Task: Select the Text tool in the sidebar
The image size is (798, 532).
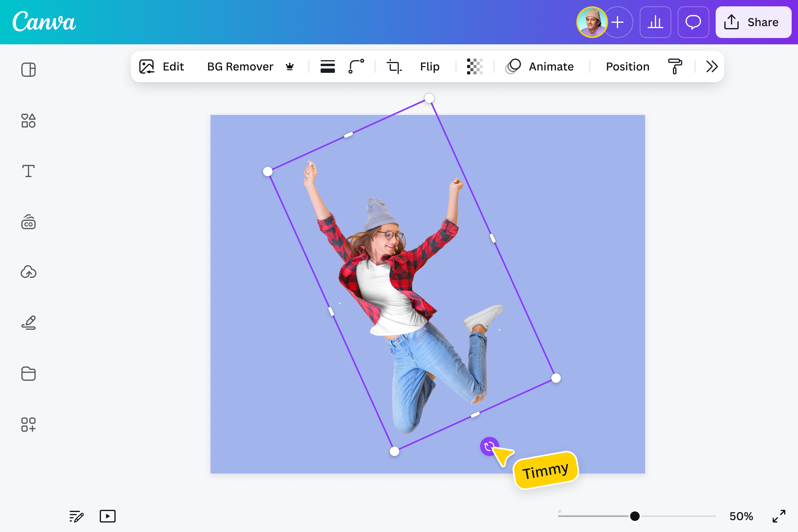Action: (28, 171)
